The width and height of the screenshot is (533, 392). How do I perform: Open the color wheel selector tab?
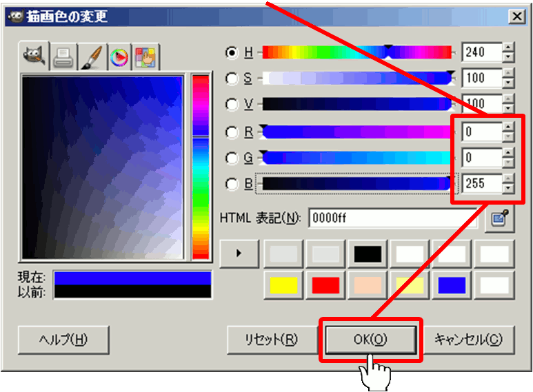tap(119, 57)
